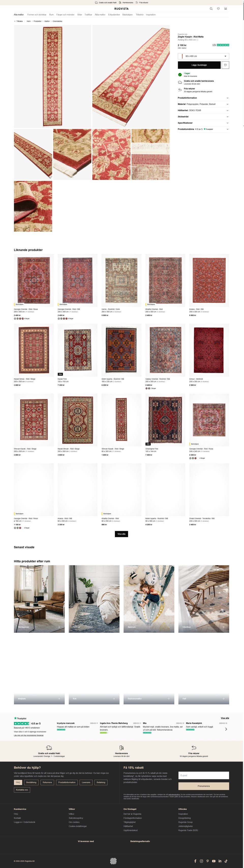Expand the Produktinformation section
Screen dimensions: 244x868
pos(204,98)
